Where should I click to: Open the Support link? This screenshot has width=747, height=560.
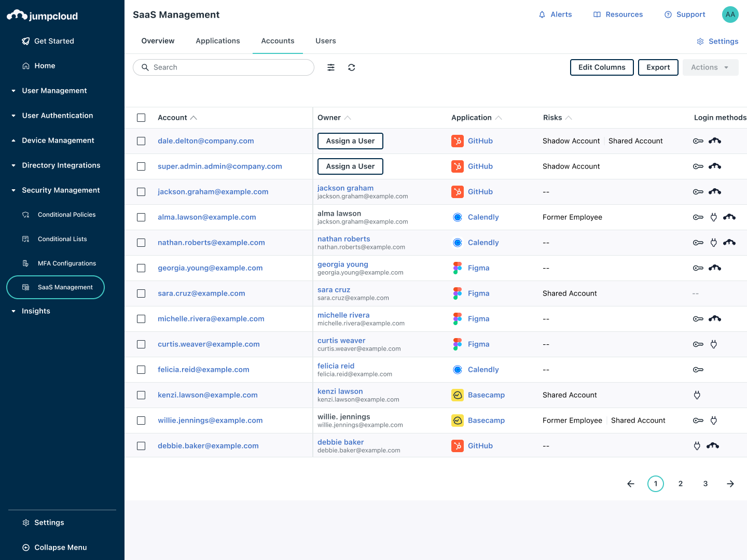685,15
